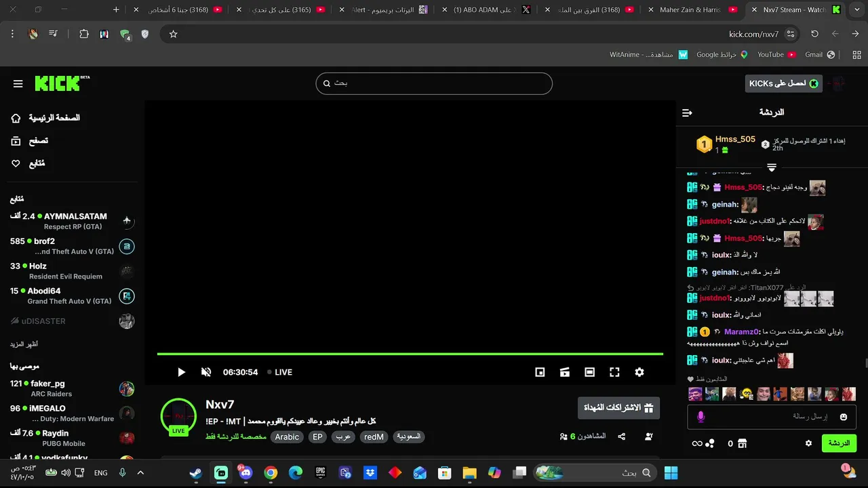Click the chat message box إرسال رسالة
Viewport: 868px width, 488px height.
coord(771,417)
